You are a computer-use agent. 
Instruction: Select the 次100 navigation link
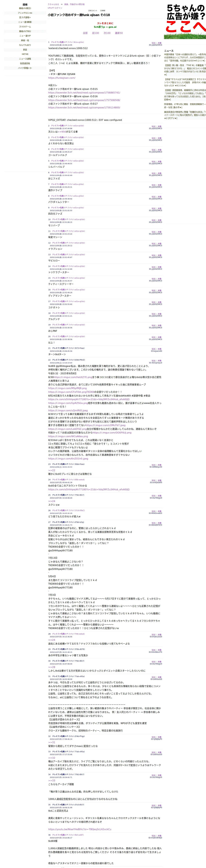(107, 33)
